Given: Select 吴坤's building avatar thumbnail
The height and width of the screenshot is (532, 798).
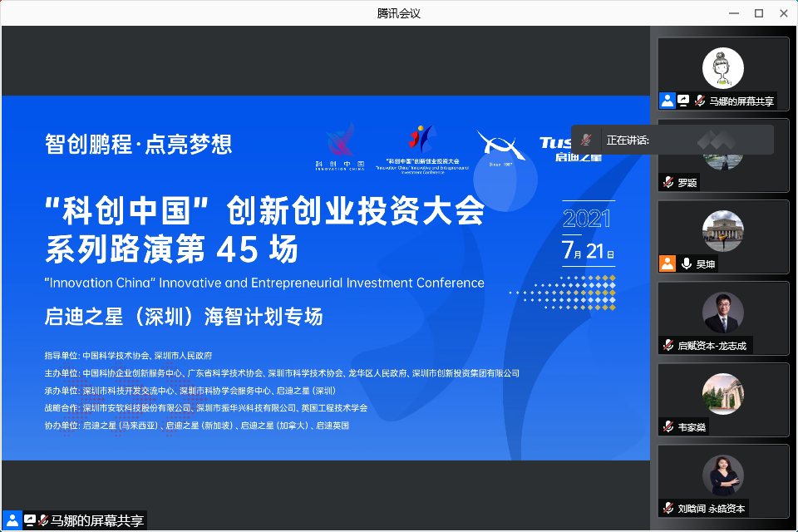Looking at the screenshot, I should 722,231.
